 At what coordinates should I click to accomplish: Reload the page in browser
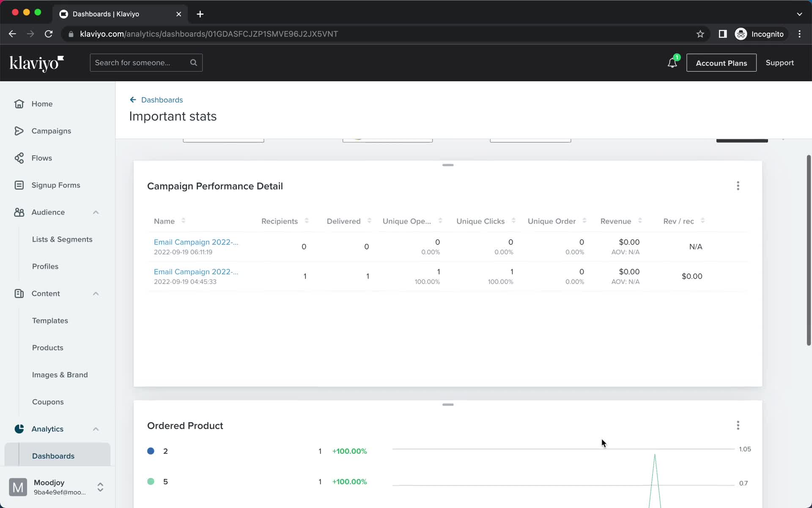(49, 34)
